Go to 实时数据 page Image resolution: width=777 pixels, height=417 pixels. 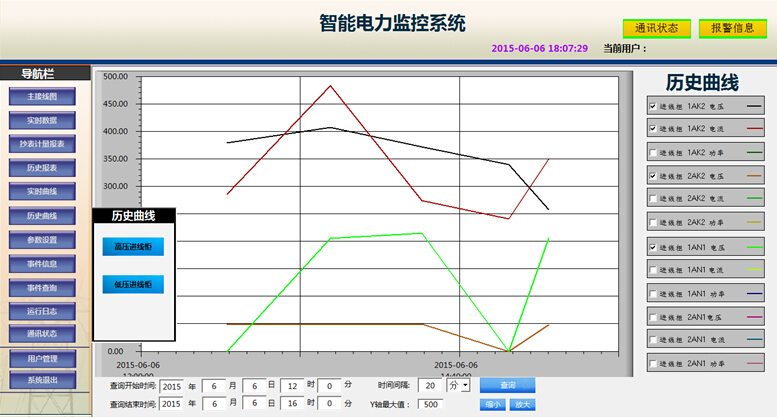tap(43, 121)
